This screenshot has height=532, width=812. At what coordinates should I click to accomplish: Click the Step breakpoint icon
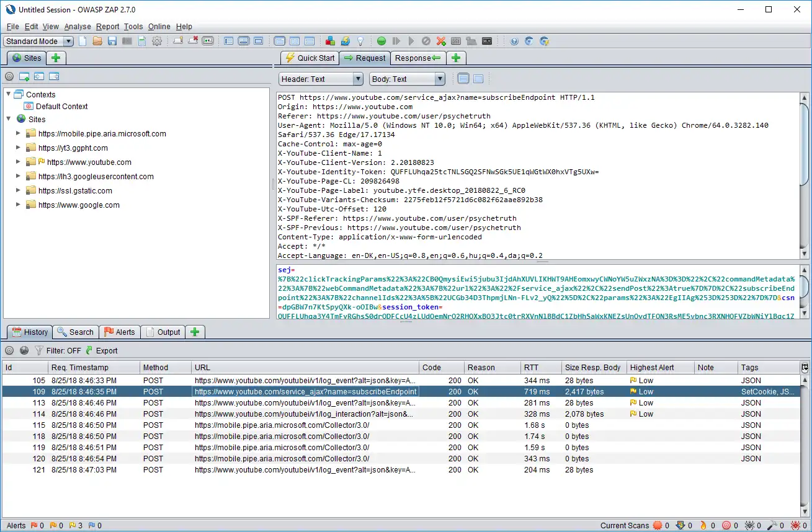click(x=396, y=41)
